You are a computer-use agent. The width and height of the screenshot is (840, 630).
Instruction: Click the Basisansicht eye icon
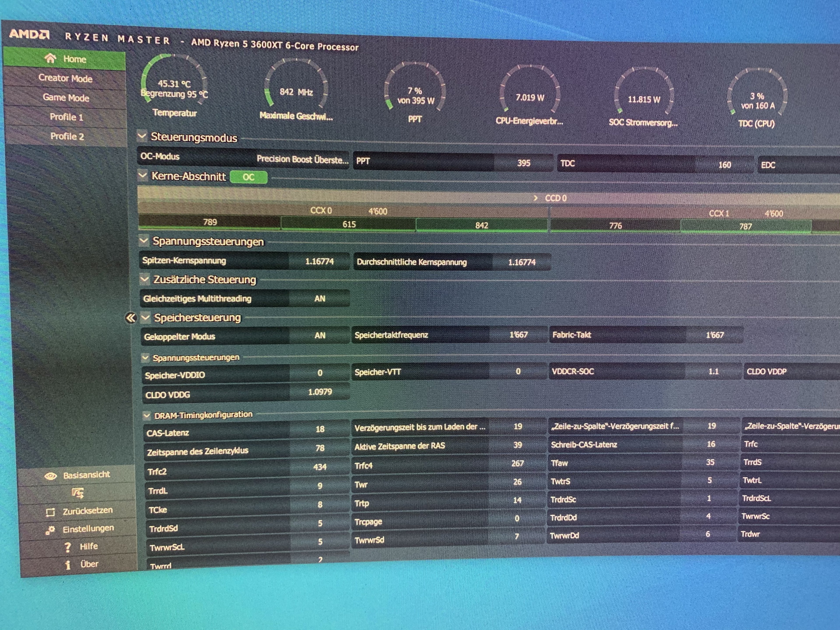click(51, 476)
